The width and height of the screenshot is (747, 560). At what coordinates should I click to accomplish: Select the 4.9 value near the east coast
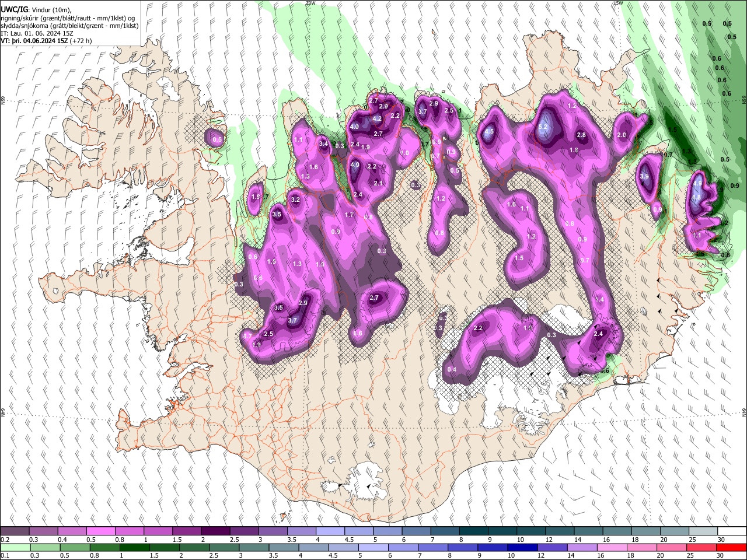697,183
